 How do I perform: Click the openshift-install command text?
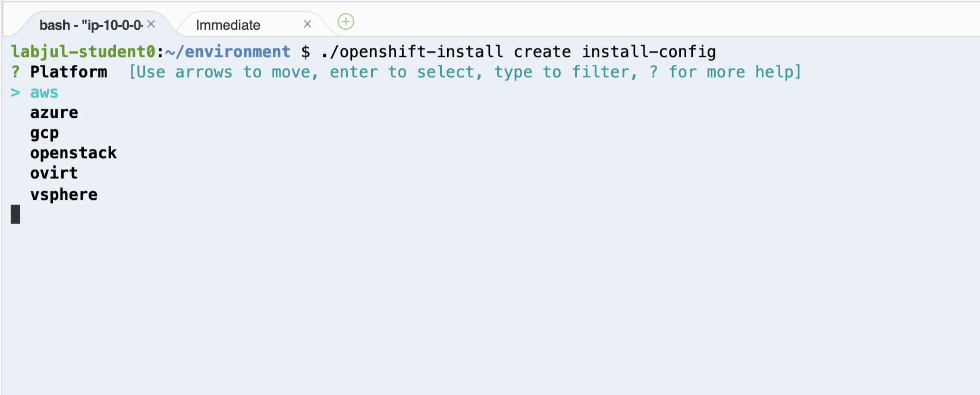click(x=518, y=52)
